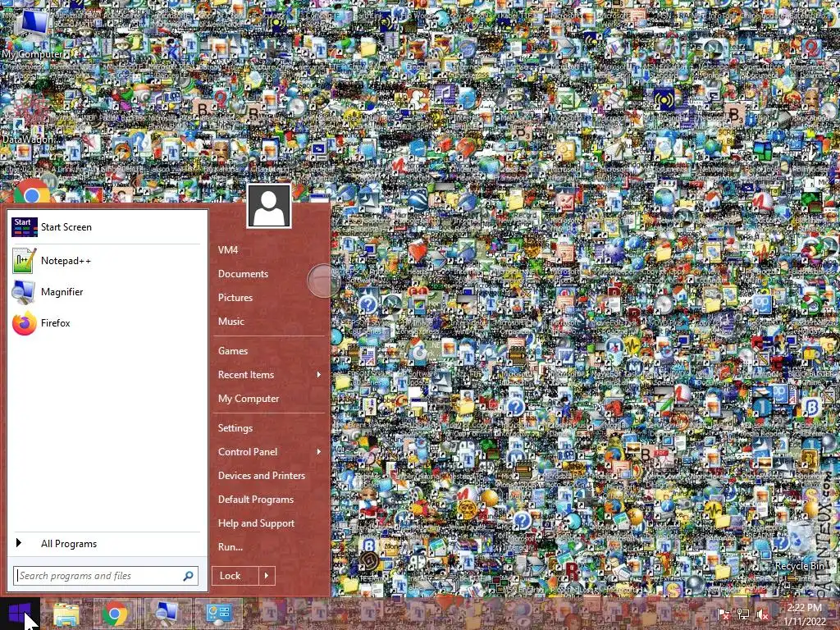Open Google Chrome from the taskbar
840x630 pixels.
(x=115, y=614)
